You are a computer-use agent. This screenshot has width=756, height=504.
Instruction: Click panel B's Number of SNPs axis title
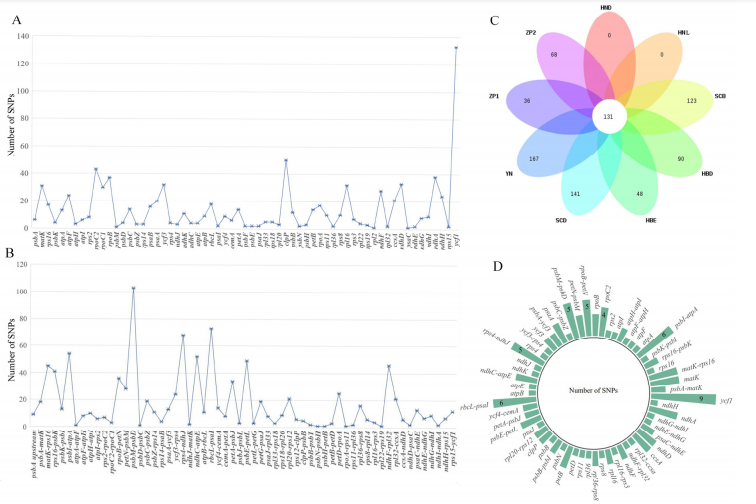coord(11,349)
